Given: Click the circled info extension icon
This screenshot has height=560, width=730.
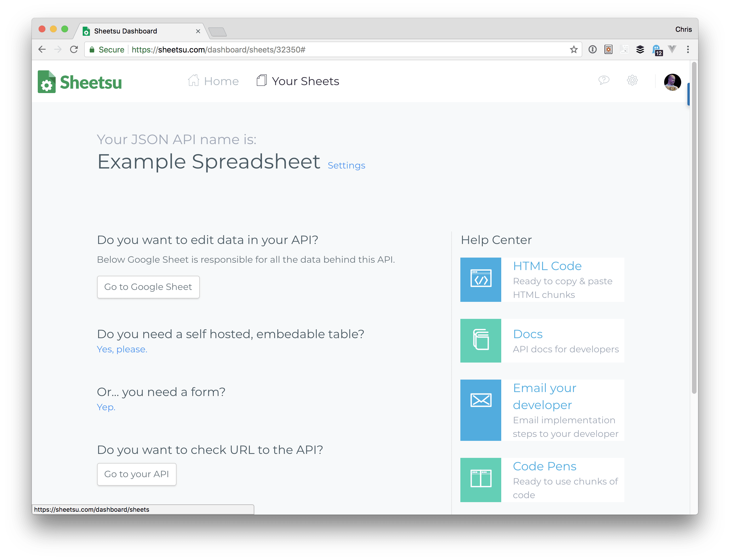Looking at the screenshot, I should pos(592,49).
